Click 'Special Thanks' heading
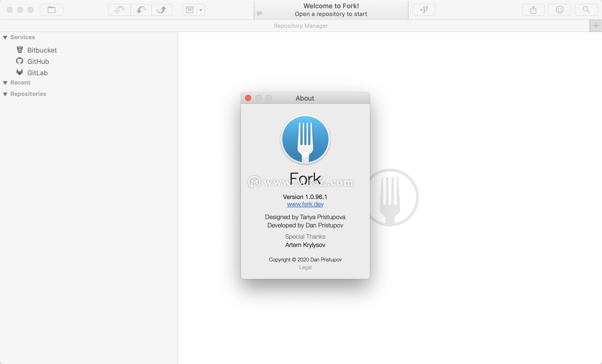This screenshot has width=602, height=364. (x=305, y=237)
